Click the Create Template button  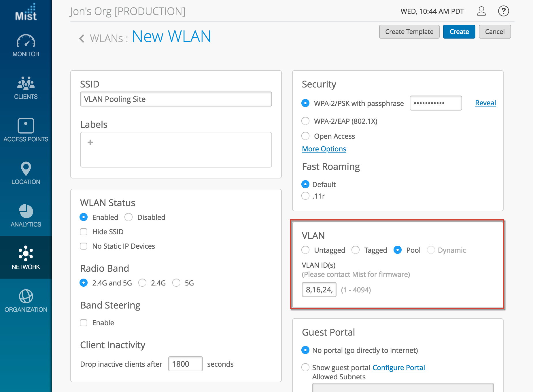tap(409, 32)
